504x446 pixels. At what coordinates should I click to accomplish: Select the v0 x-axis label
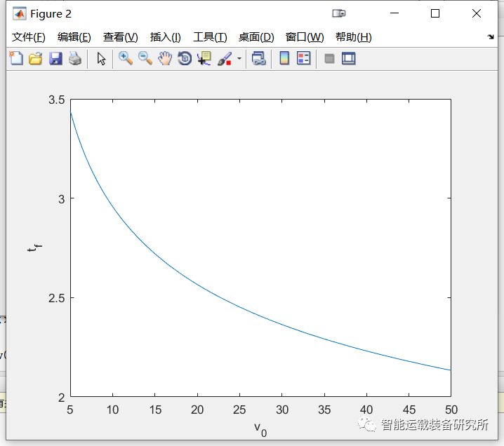click(x=260, y=429)
